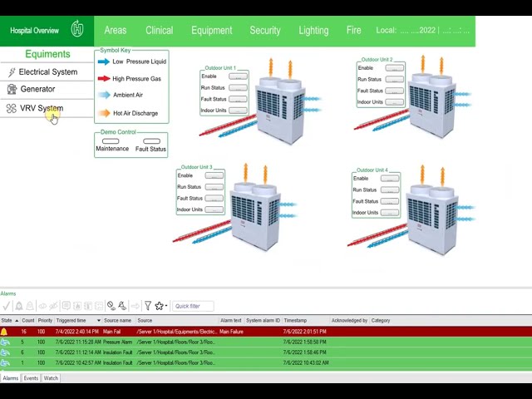The height and width of the screenshot is (399, 532).
Task: Click the add comment speech bubble icon
Action: (x=66, y=306)
